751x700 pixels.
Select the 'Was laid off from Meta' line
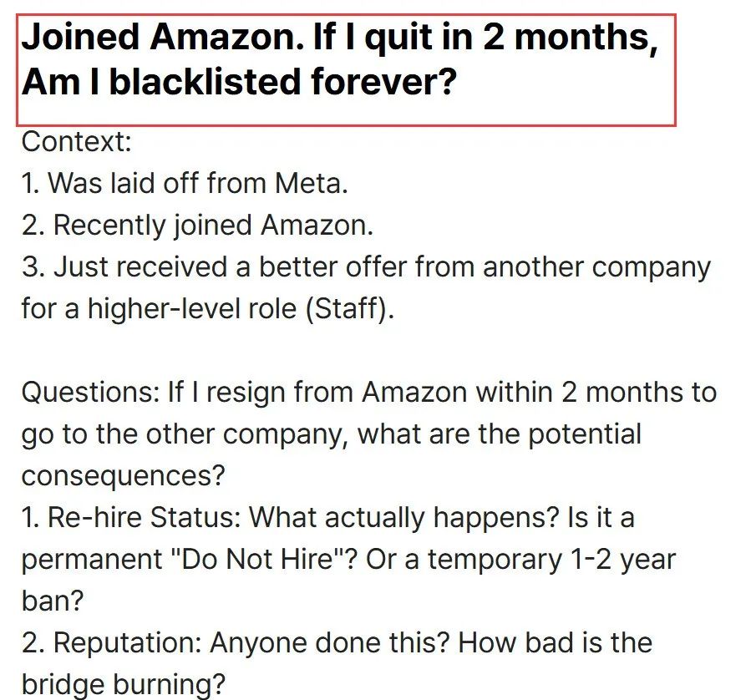coord(185,183)
